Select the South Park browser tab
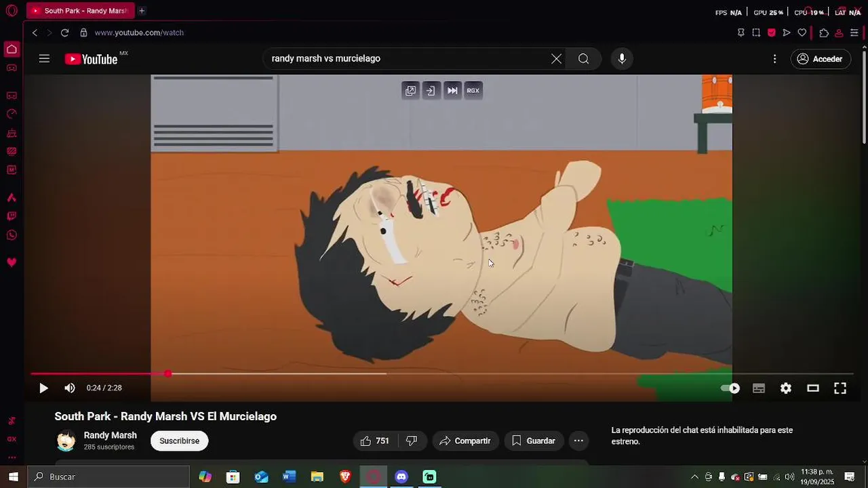The image size is (868, 488). click(80, 11)
